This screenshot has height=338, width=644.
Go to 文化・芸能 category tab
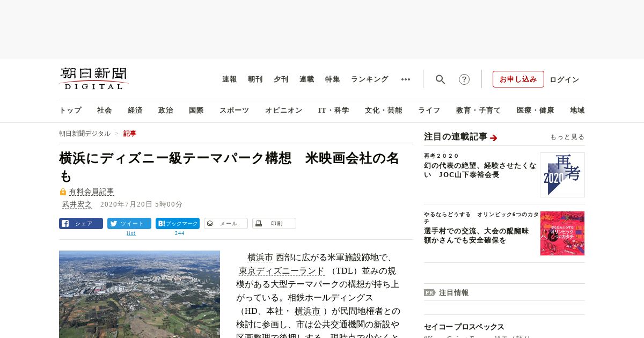coord(384,111)
